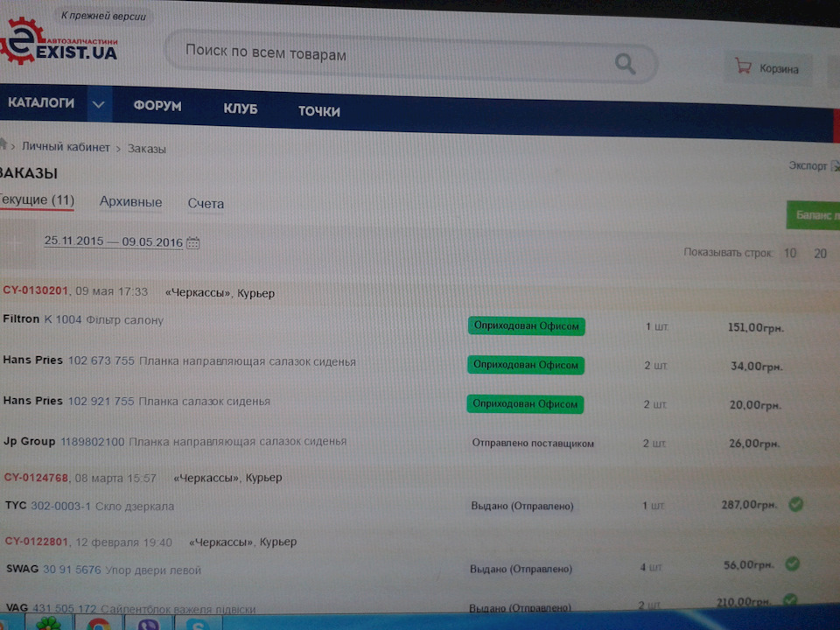This screenshot has height=630, width=840.
Task: Open the Клуб menu item
Action: pos(241,108)
